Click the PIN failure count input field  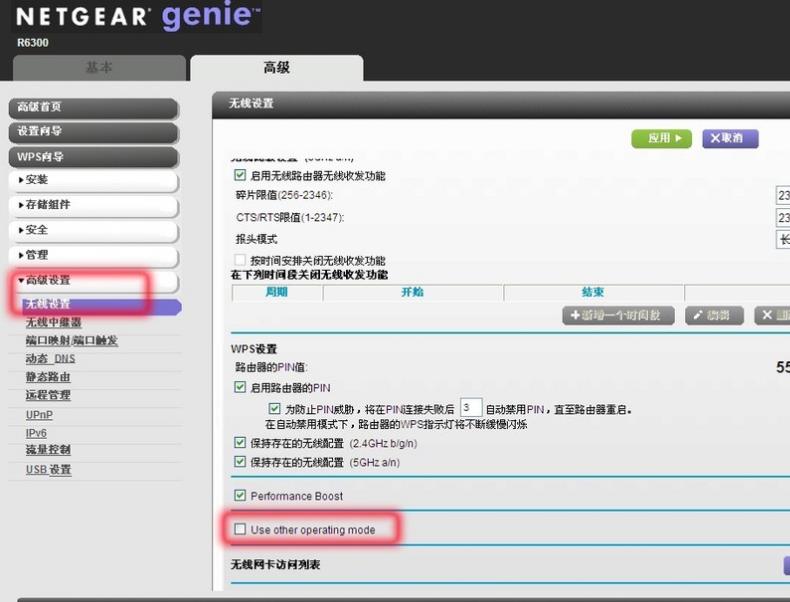(x=471, y=409)
